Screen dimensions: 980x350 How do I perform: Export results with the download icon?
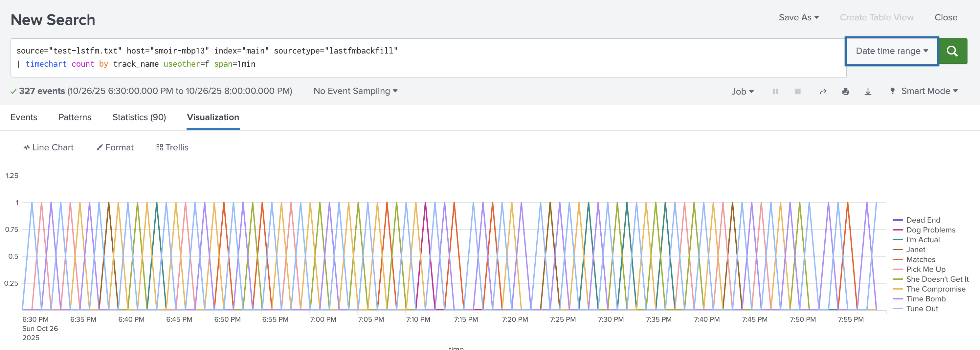[868, 91]
